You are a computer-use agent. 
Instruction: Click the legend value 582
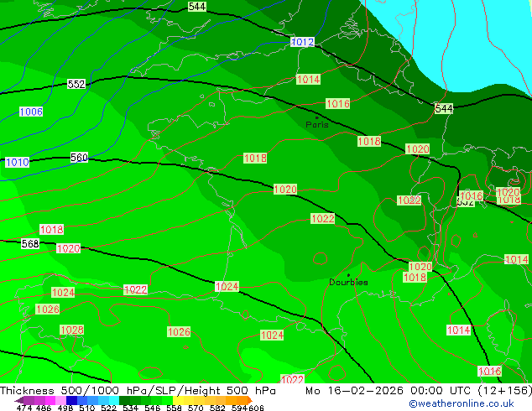(x=217, y=408)
